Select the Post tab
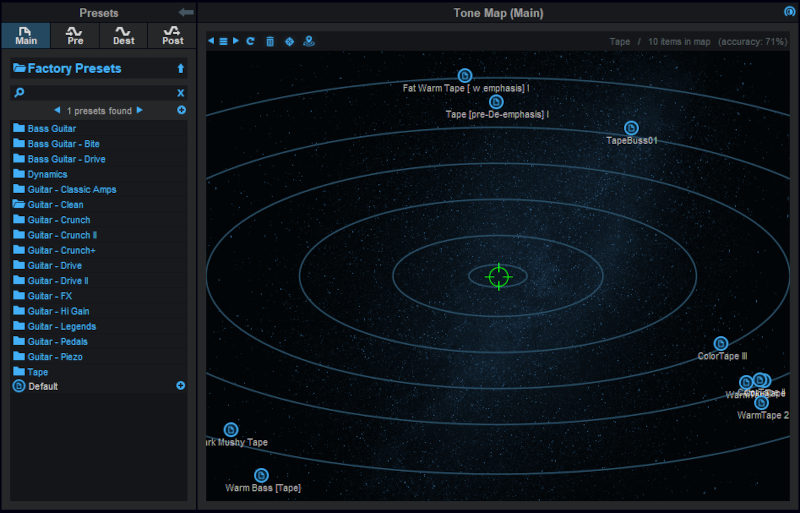Image resolution: width=800 pixels, height=513 pixels. tap(172, 35)
